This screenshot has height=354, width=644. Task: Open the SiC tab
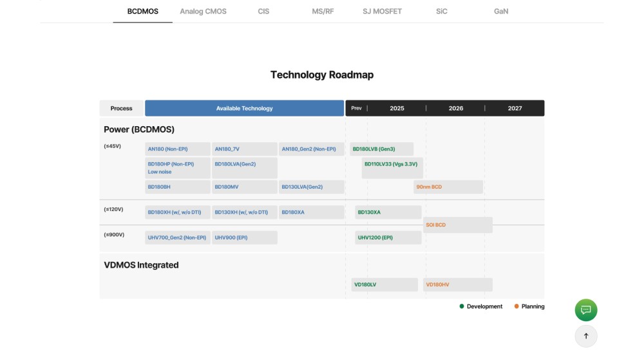(442, 12)
